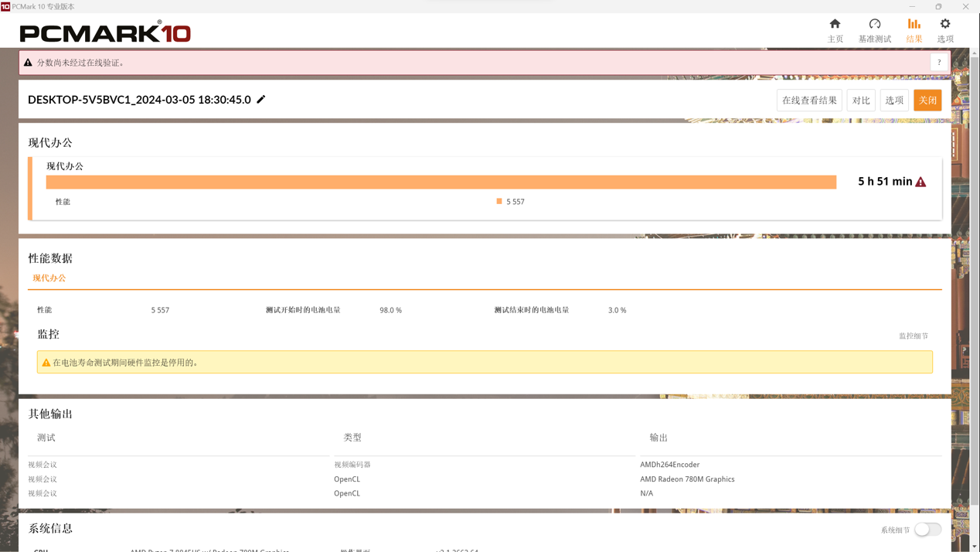This screenshot has height=552, width=980.
Task: Click the 输出 column header
Action: coord(658,438)
